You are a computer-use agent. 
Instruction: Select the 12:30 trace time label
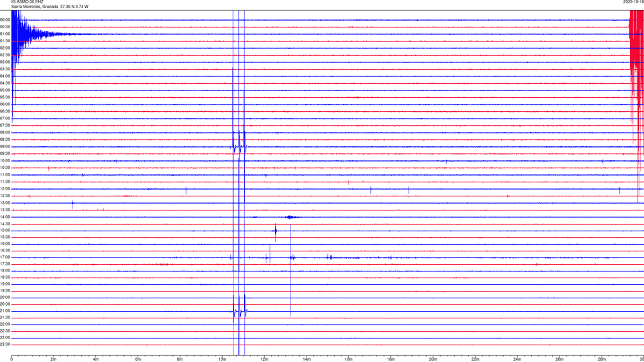[x=5, y=196]
